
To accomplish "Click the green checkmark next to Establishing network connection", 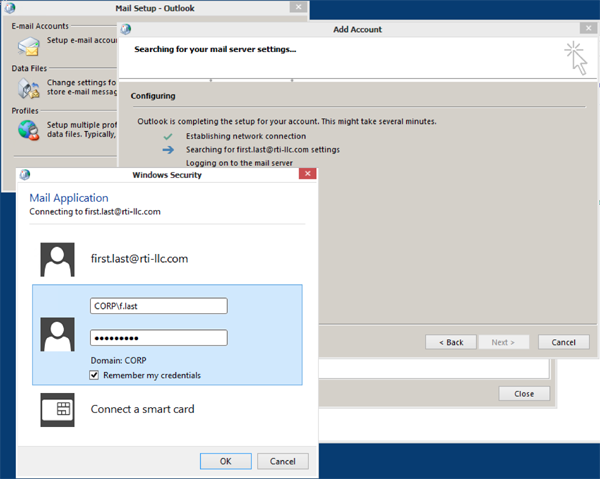I will pos(168,136).
